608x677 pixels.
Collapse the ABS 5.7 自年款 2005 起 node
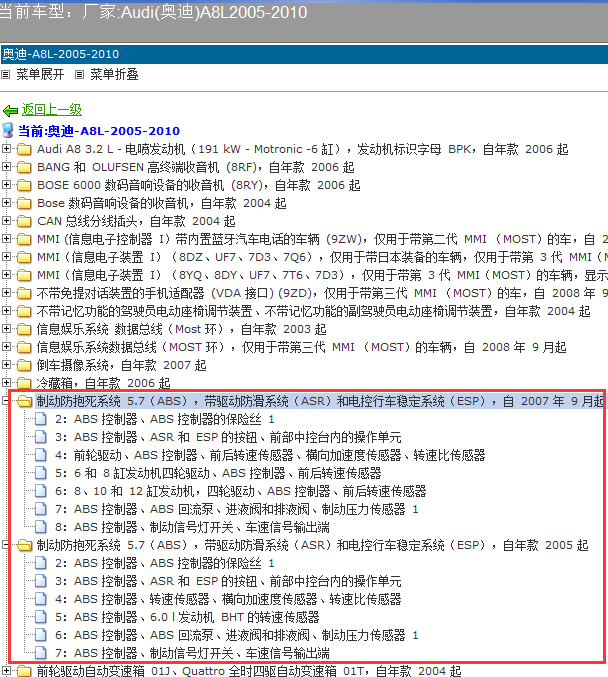coord(6,544)
